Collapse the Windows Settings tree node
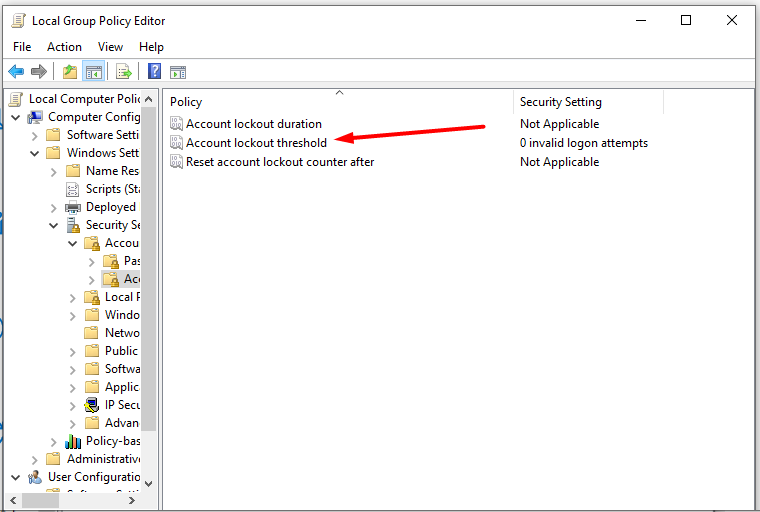The width and height of the screenshot is (760, 512). (x=34, y=153)
